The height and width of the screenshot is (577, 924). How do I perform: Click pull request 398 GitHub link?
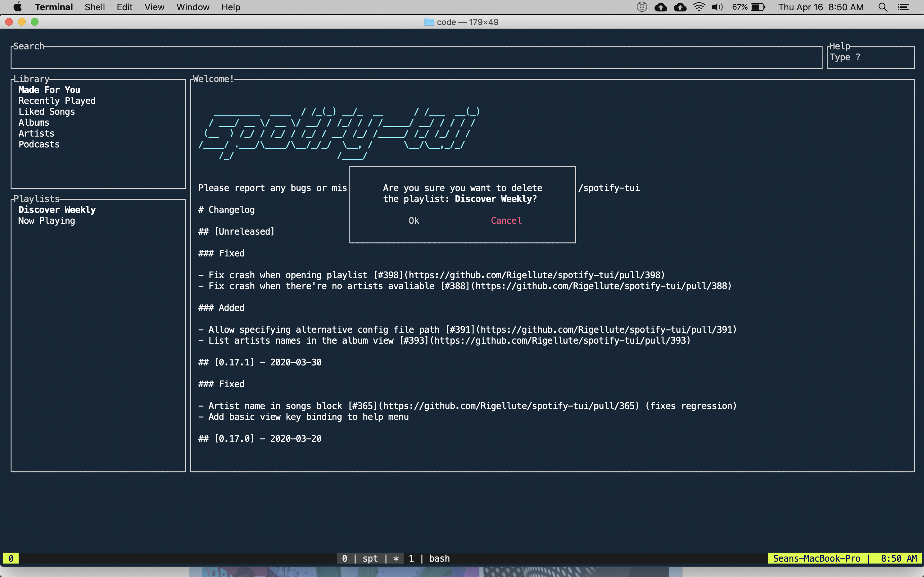point(535,275)
